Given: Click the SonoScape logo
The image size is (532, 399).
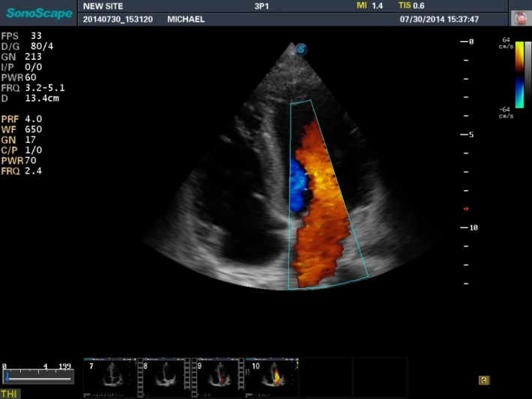Looking at the screenshot, I should (40, 13).
